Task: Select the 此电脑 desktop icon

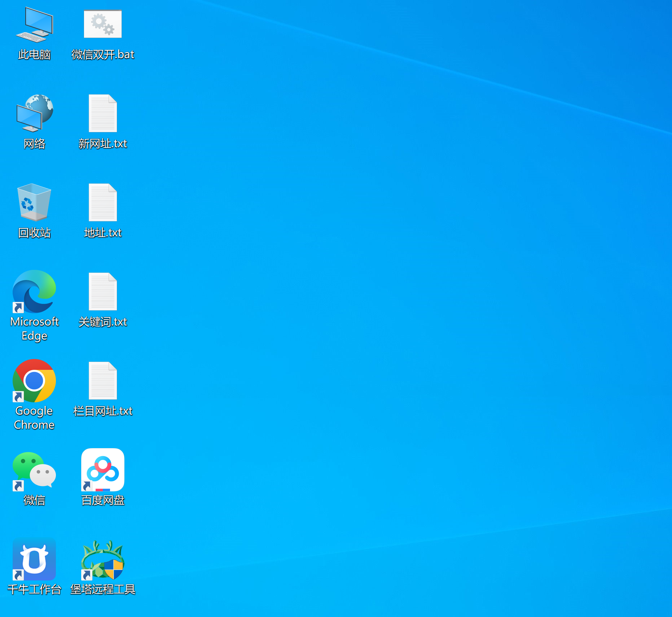Action: coord(34,24)
